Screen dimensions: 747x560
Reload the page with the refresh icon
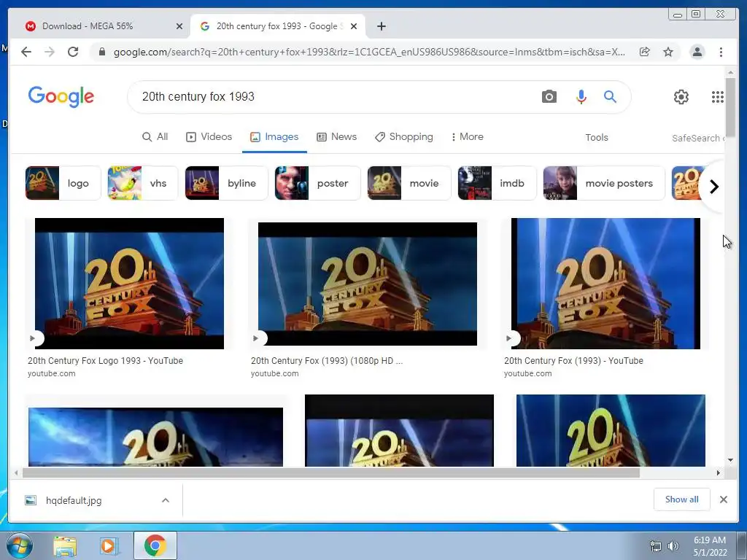(73, 52)
